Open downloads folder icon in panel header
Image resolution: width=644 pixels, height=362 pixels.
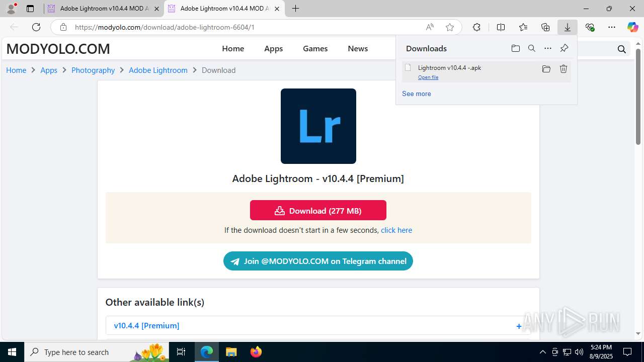pos(516,48)
